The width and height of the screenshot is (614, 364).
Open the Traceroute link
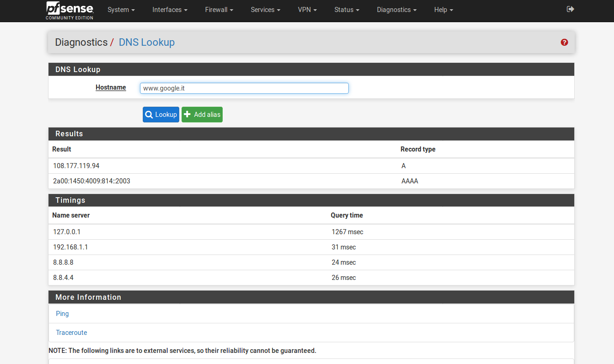(x=71, y=333)
